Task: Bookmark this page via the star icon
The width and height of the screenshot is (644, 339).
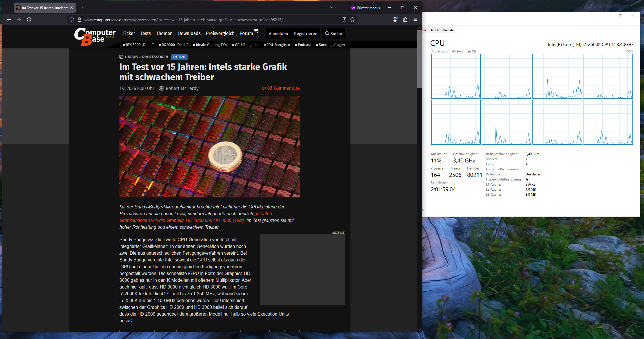Action: click(x=352, y=19)
